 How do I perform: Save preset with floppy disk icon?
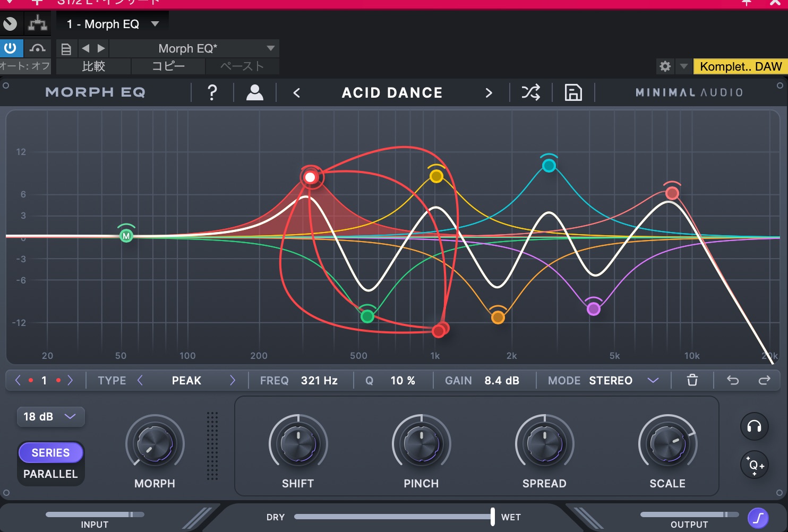point(573,92)
